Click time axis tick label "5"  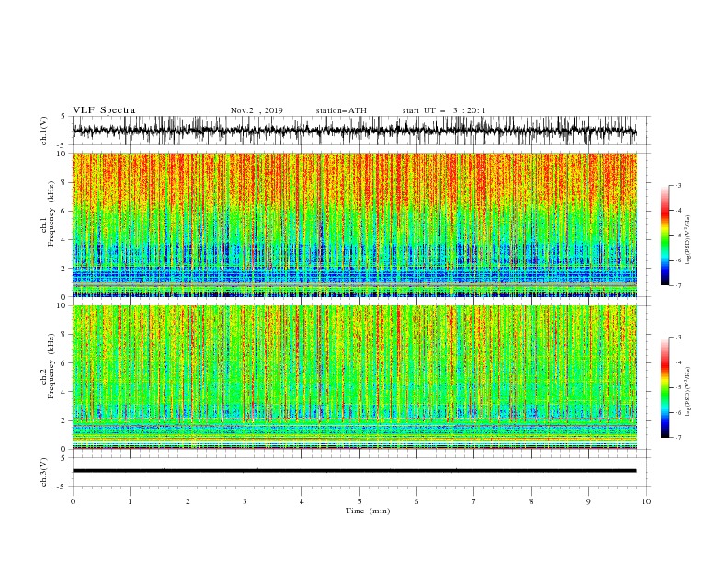pos(359,501)
